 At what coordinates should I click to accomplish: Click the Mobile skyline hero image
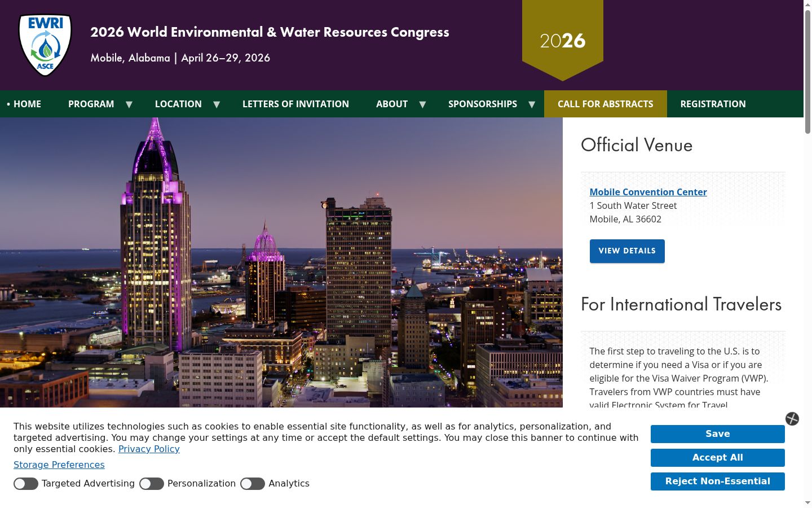(x=281, y=262)
